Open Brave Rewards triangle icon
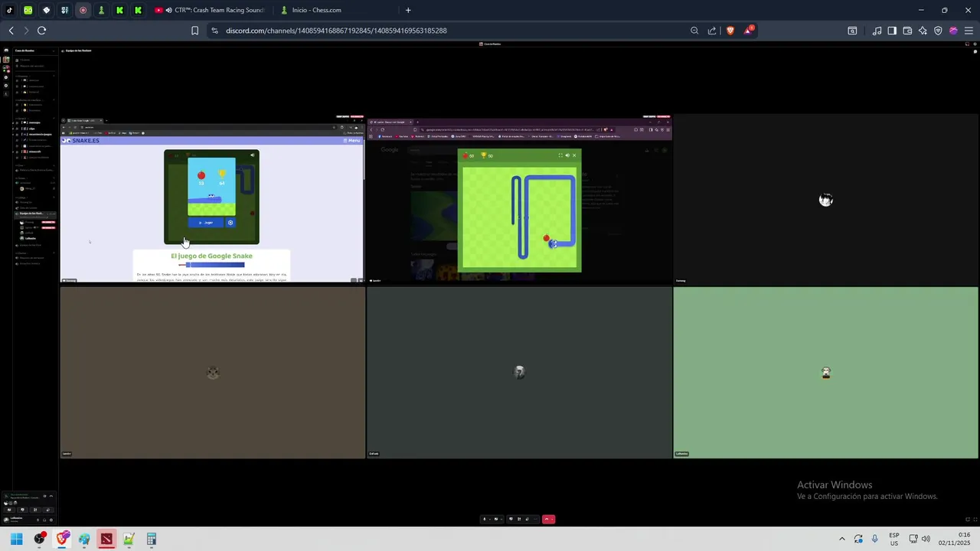Viewport: 980px width, 551px height. [x=749, y=31]
